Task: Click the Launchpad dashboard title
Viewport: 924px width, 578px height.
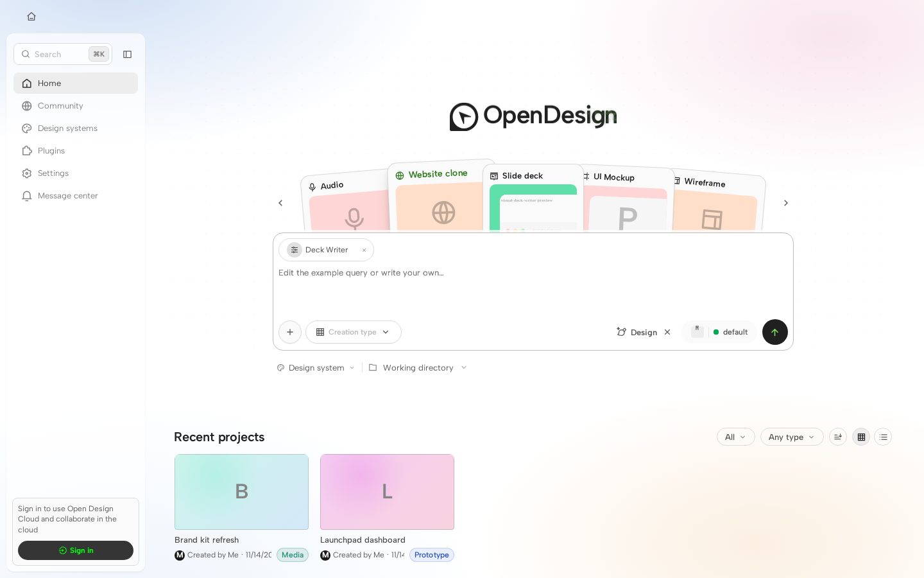Action: coord(363,540)
